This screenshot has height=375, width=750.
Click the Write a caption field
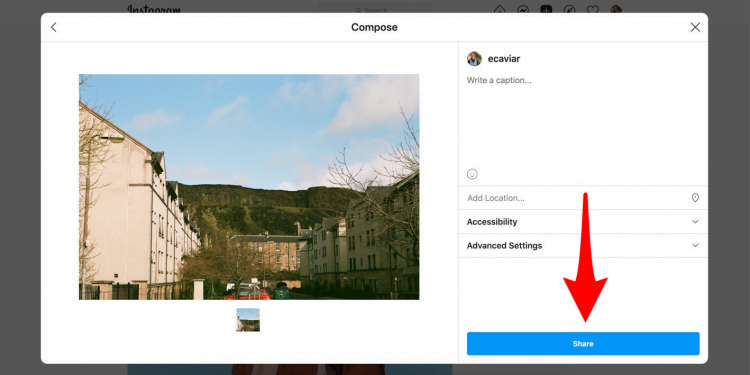[x=583, y=120]
